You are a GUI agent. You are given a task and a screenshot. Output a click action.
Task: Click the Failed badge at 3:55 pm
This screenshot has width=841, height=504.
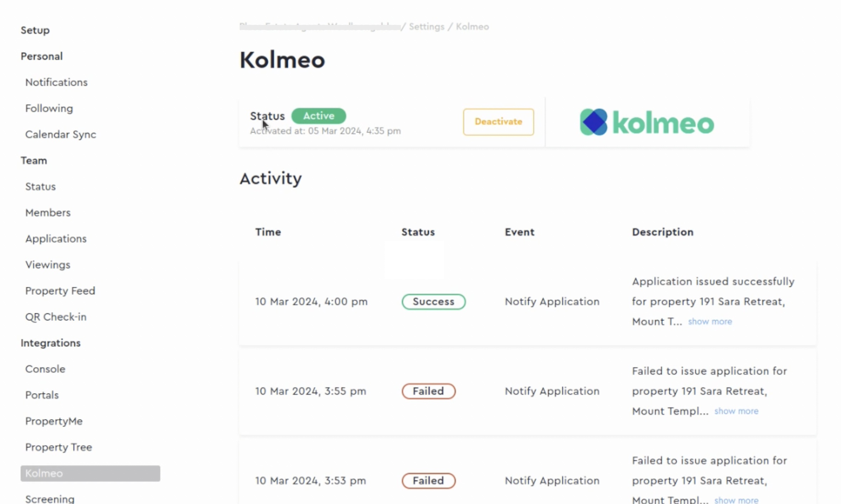(429, 391)
